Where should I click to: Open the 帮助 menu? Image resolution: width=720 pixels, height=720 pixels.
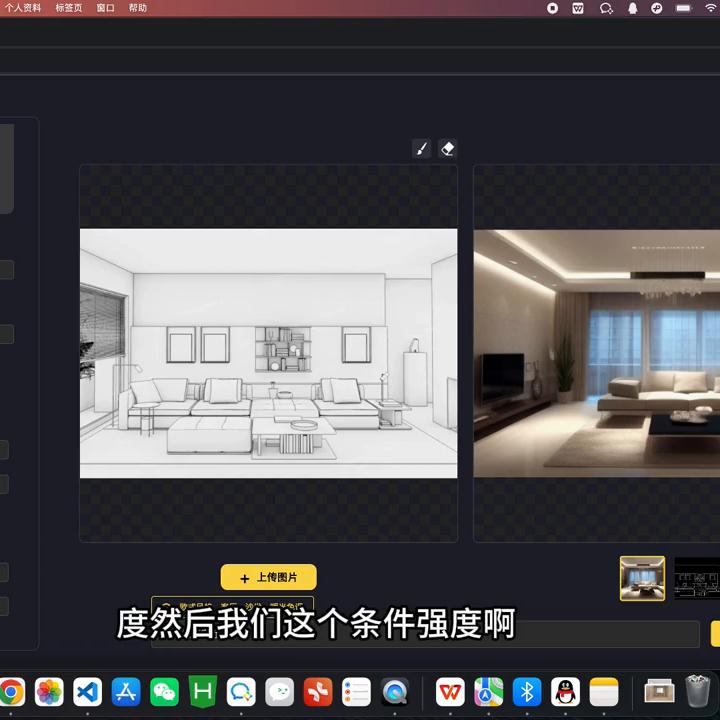137,8
